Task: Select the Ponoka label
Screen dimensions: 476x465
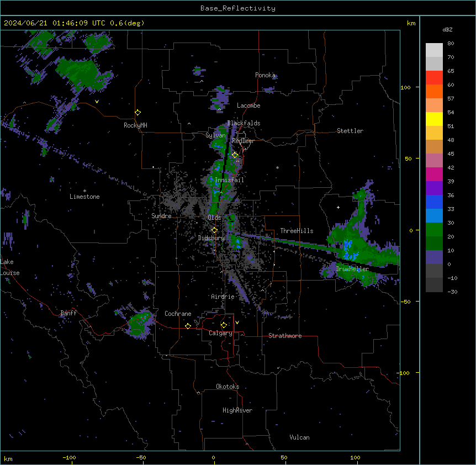Action: [265, 75]
